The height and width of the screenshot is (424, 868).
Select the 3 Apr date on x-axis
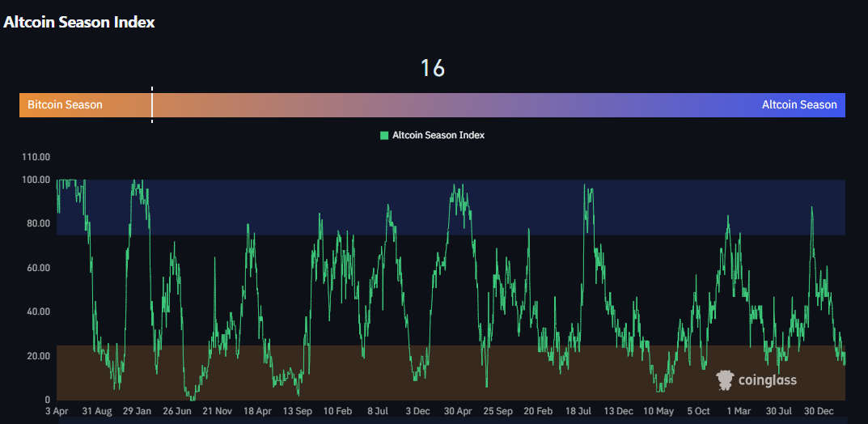(x=57, y=411)
